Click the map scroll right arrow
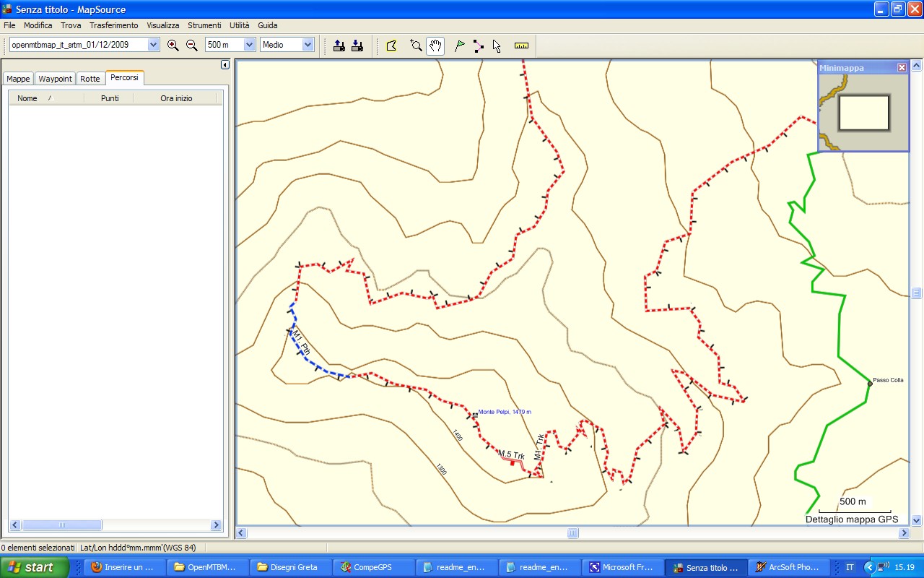The width and height of the screenshot is (924, 578). [x=904, y=533]
